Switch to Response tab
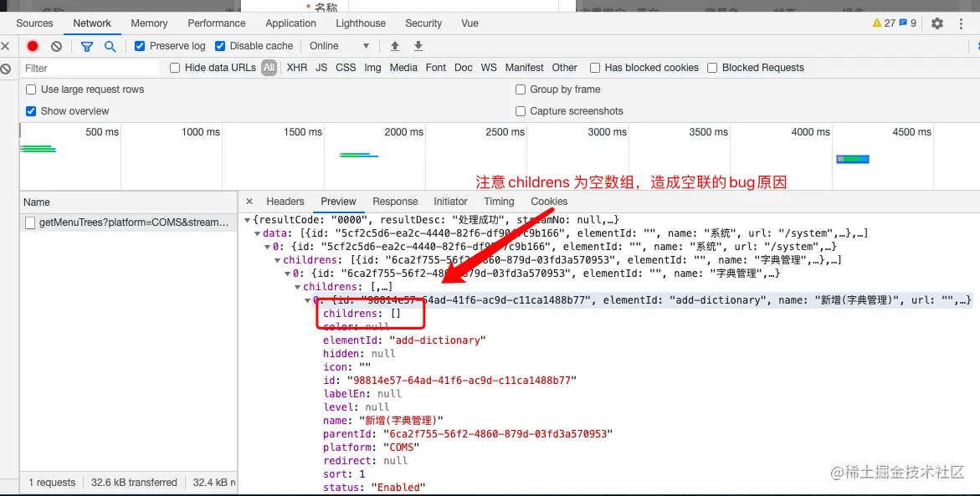Screen dimensions: 980x496 (395, 201)
